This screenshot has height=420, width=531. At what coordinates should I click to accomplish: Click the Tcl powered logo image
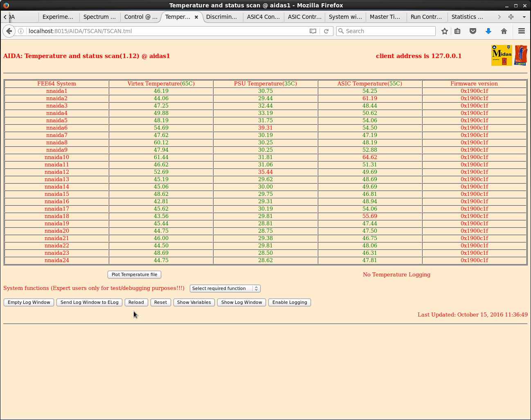521,55
